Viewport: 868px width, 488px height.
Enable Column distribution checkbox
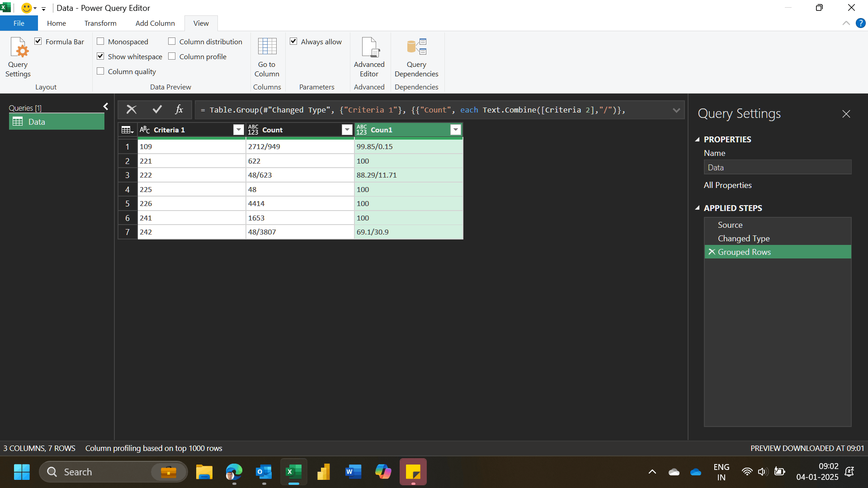coord(172,42)
